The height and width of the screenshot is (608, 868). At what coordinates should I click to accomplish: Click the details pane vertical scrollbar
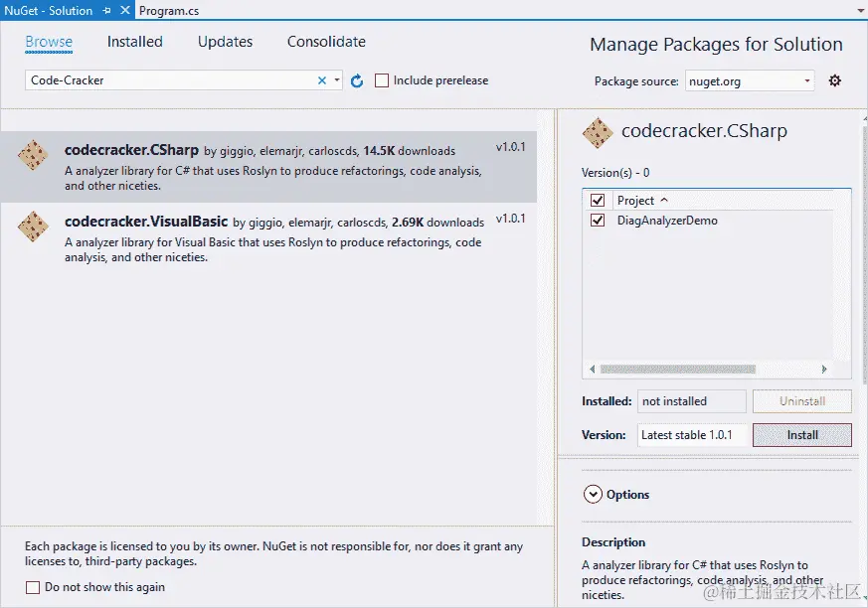coord(865,254)
